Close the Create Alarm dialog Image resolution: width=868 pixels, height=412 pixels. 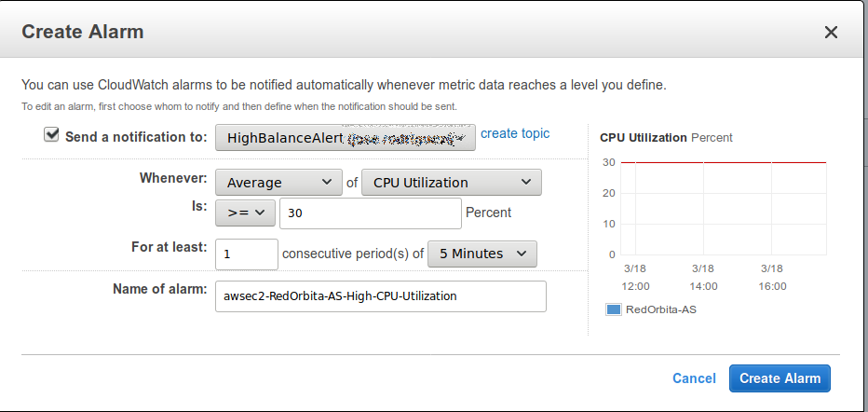(831, 32)
